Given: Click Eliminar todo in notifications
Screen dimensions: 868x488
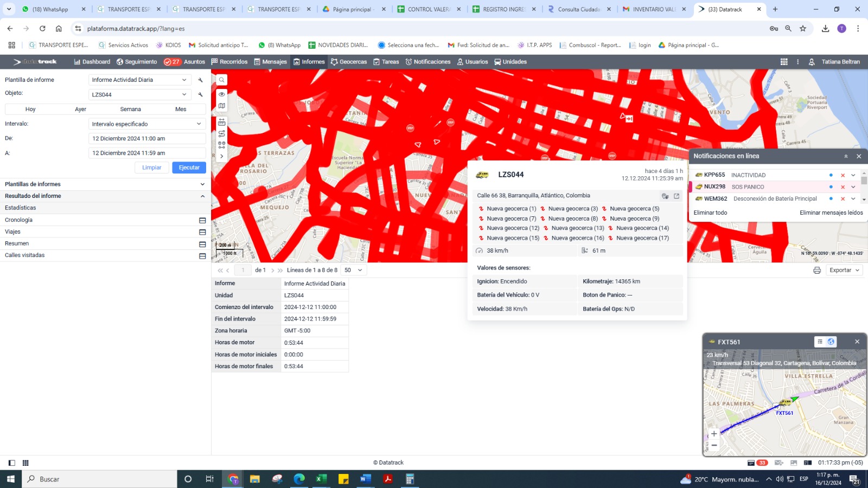Looking at the screenshot, I should (x=710, y=213).
